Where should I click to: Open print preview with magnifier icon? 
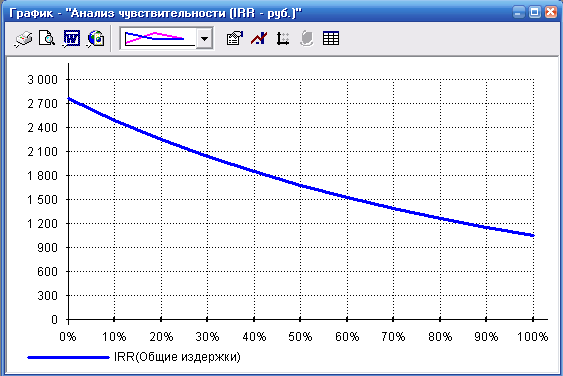tap(47, 38)
